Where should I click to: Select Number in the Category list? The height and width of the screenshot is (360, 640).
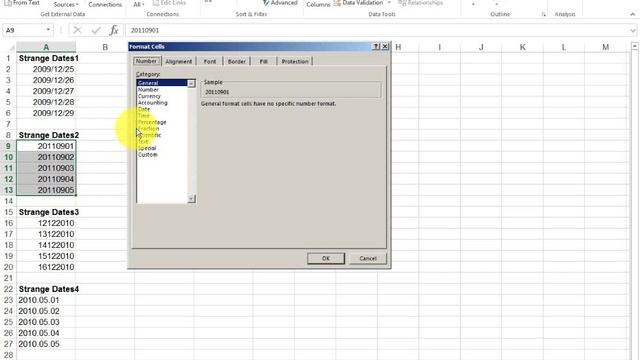(162, 89)
